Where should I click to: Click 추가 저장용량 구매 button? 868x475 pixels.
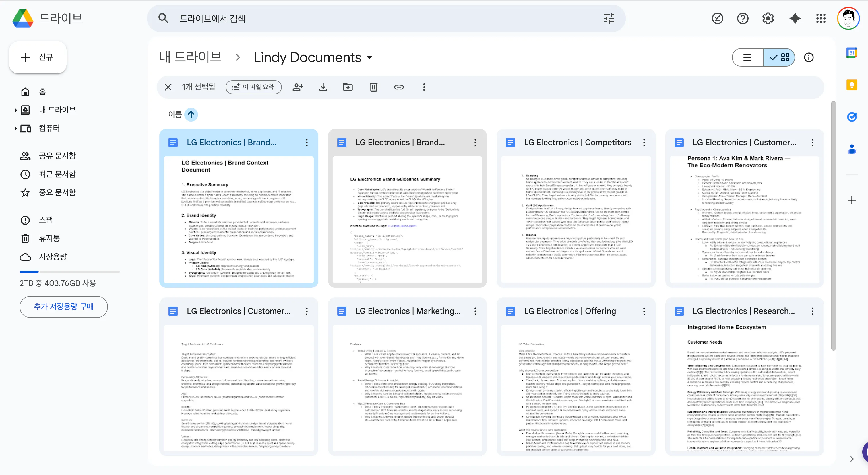click(63, 307)
